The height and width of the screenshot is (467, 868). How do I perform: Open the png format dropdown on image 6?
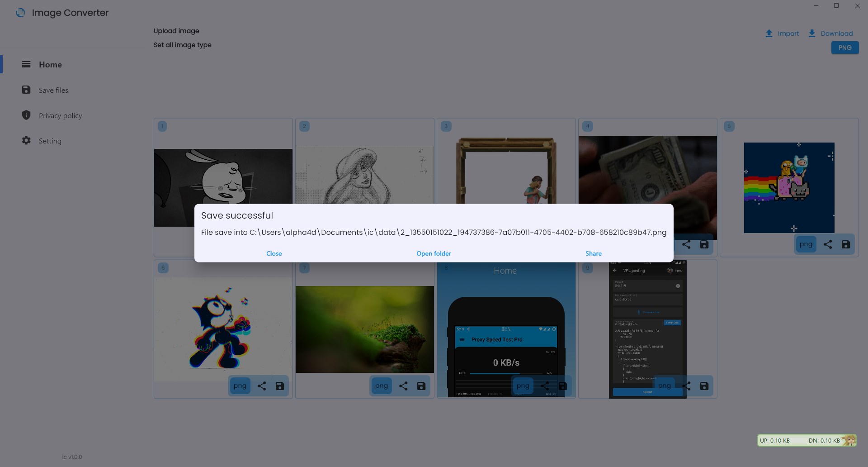click(240, 386)
